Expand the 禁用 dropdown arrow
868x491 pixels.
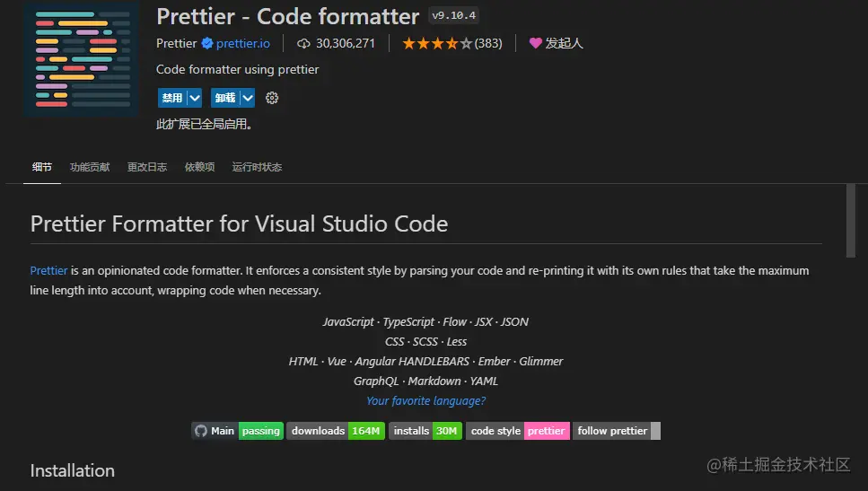pos(194,98)
